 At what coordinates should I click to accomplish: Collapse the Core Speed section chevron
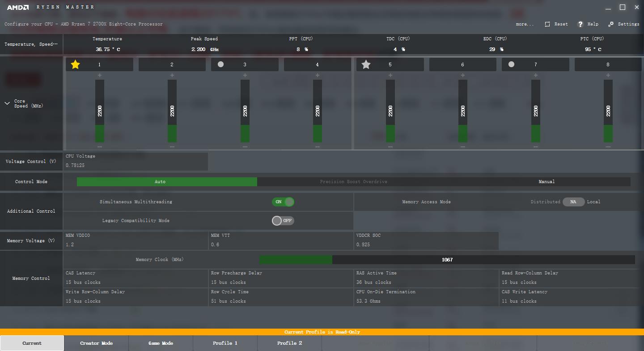7,103
